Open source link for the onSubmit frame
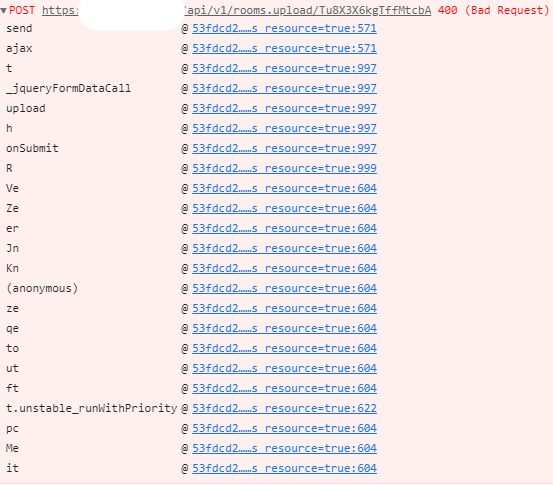 pyautogui.click(x=284, y=148)
